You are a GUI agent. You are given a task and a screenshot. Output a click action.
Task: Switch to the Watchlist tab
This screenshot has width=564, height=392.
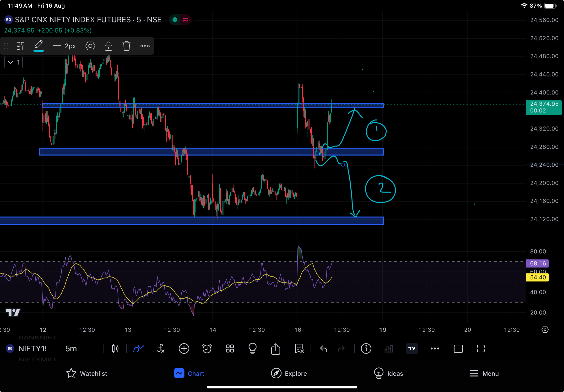pyautogui.click(x=87, y=373)
